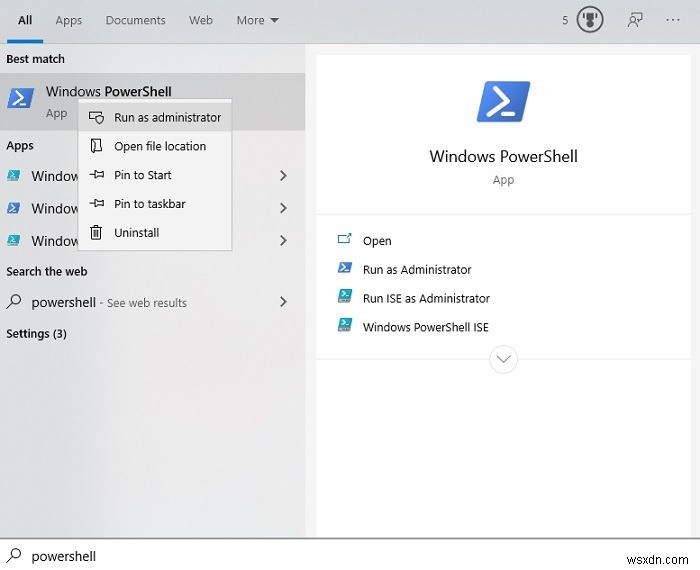
Task: Click the second app result's PowerShell icon
Action: point(13,208)
